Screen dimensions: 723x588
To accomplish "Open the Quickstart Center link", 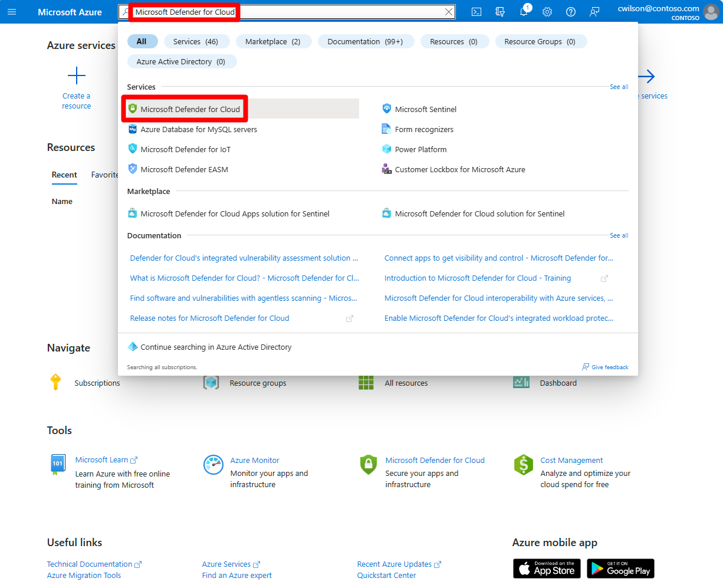I will coord(386,575).
